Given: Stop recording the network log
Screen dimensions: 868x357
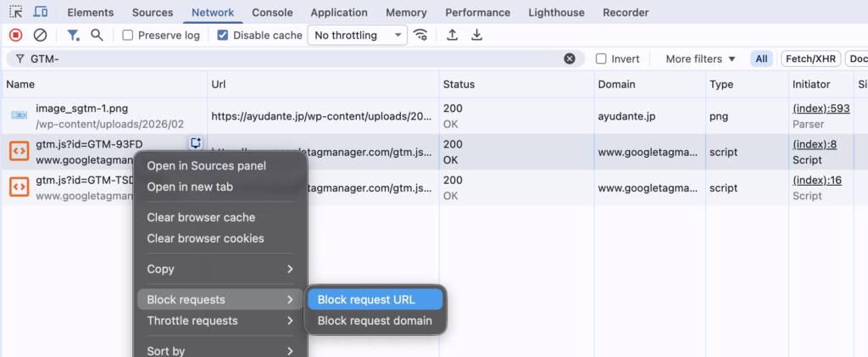Looking at the screenshot, I should click(15, 35).
